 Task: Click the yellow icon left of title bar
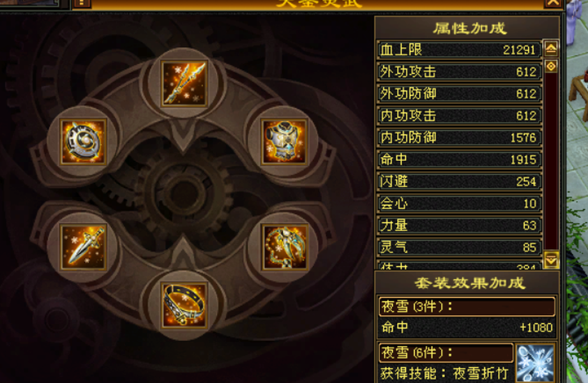pyautogui.click(x=81, y=4)
